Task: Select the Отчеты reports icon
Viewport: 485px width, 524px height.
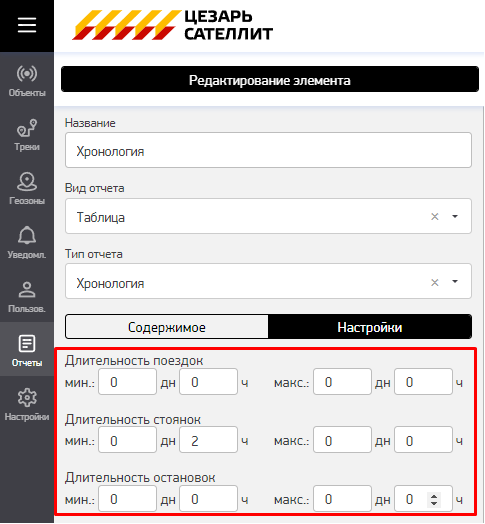Action: 27,350
